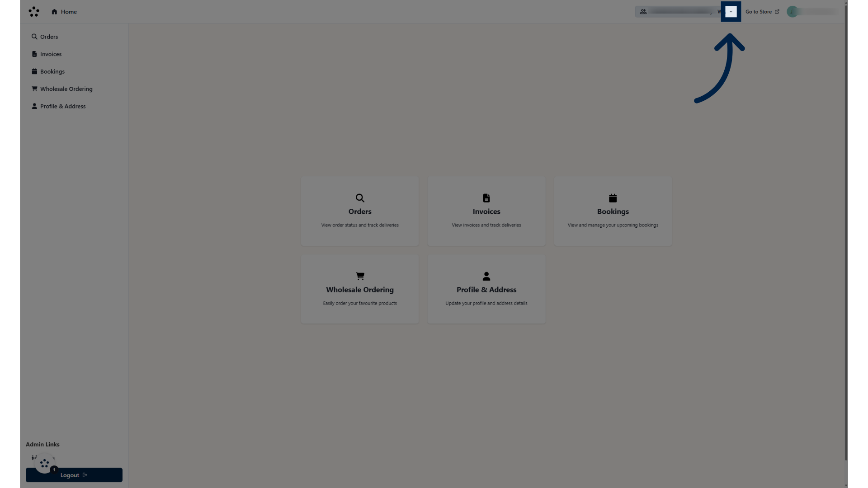Click the Wholesale Ordering cart icon
Viewport: 868px width, 488px height.
tap(360, 276)
